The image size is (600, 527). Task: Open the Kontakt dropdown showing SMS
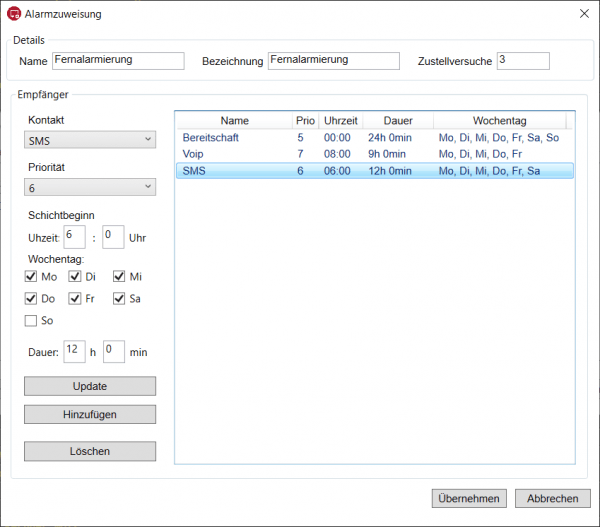pyautogui.click(x=90, y=139)
